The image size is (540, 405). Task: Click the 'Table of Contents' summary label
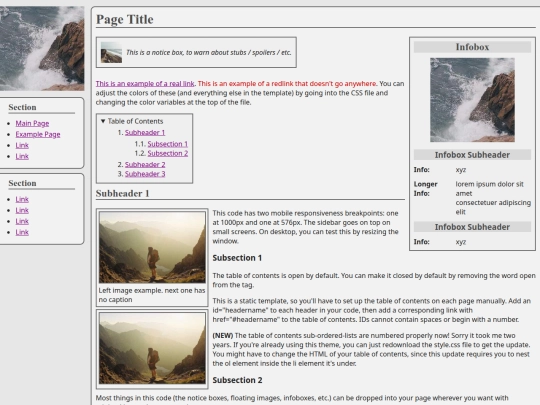135,121
